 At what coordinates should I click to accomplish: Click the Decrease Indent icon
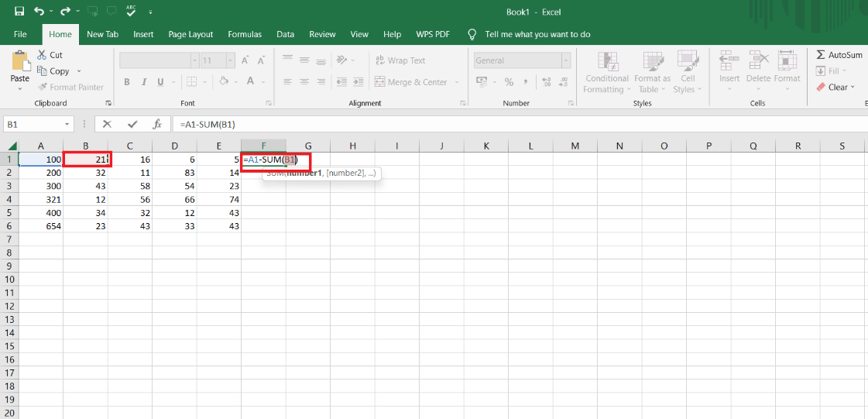[x=341, y=82]
